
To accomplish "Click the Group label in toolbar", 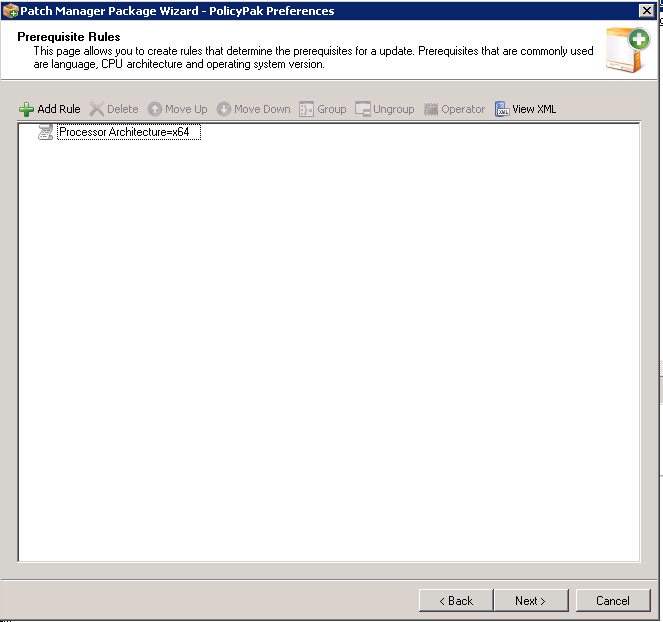I will tap(332, 110).
